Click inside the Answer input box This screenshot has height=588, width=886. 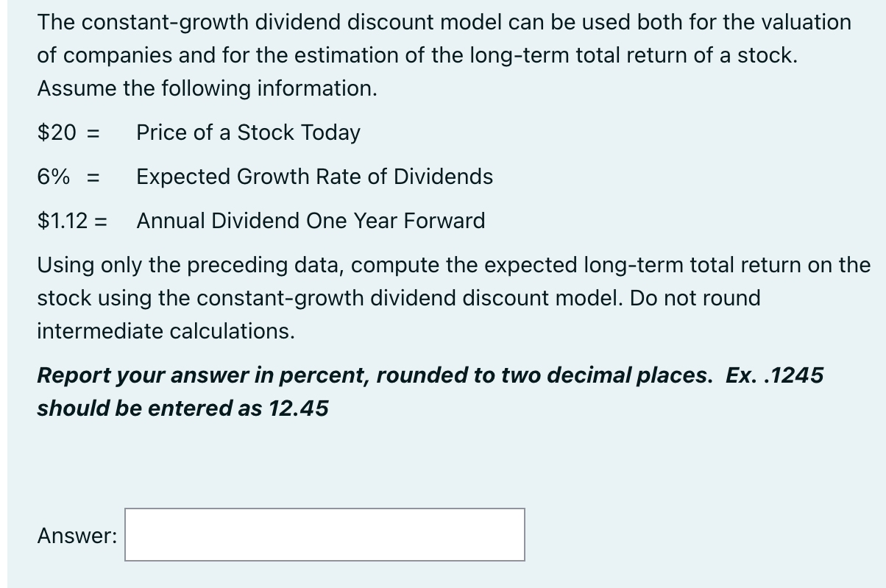click(x=324, y=535)
